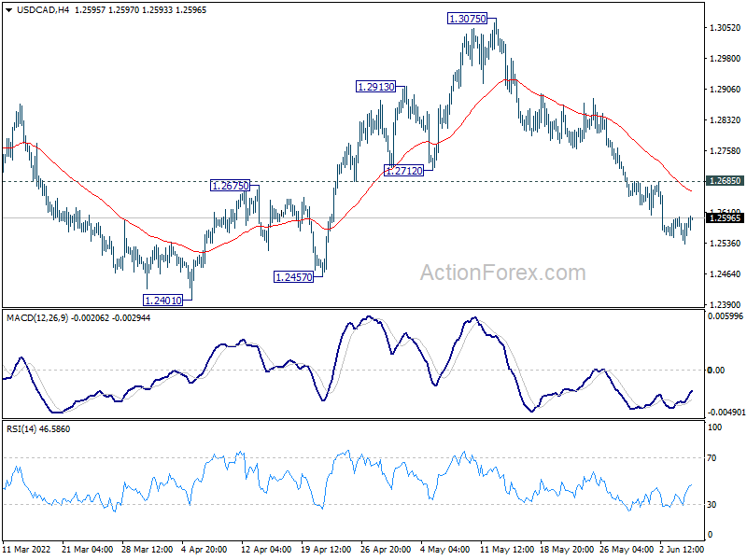
Task: Click the 1.24640 price axis value
Action: 726,274
